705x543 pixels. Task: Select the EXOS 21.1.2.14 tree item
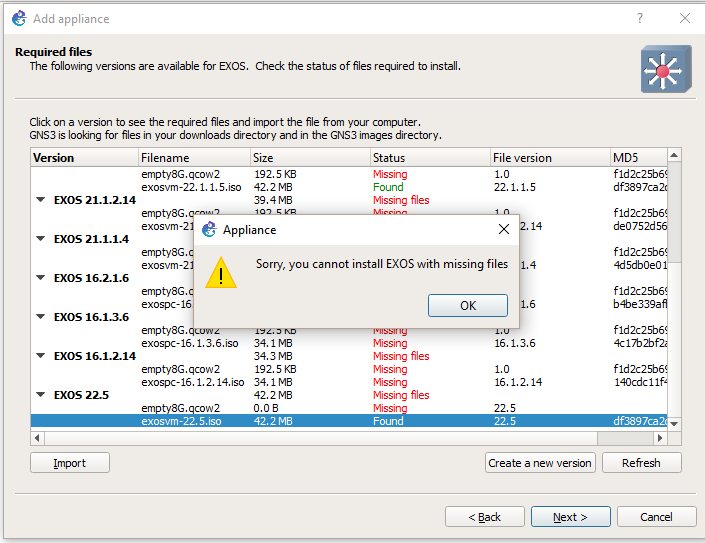95,200
